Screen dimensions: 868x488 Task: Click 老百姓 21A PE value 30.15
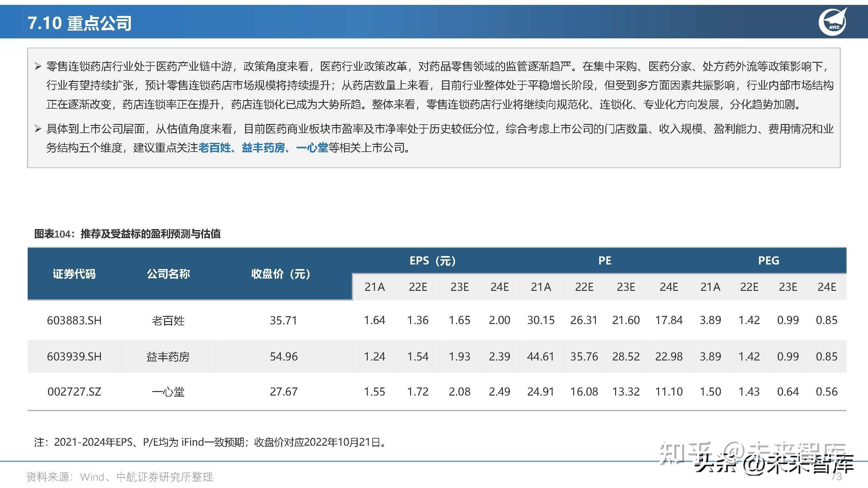coord(541,320)
